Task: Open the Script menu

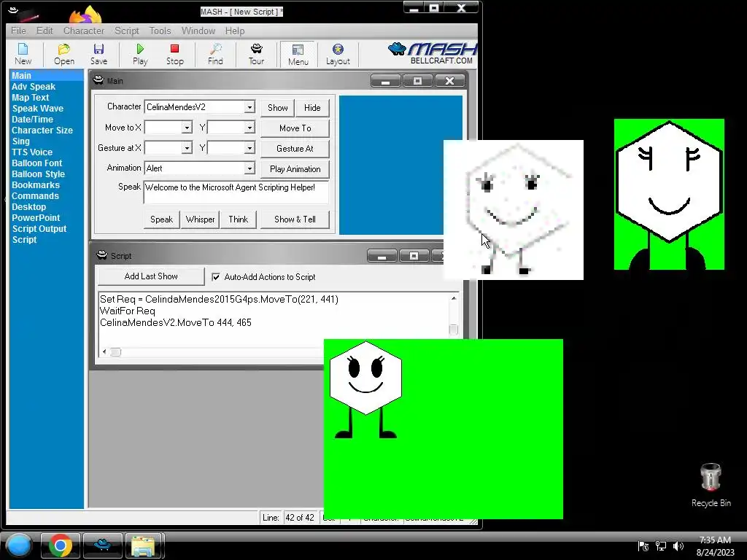Action: pos(126,31)
